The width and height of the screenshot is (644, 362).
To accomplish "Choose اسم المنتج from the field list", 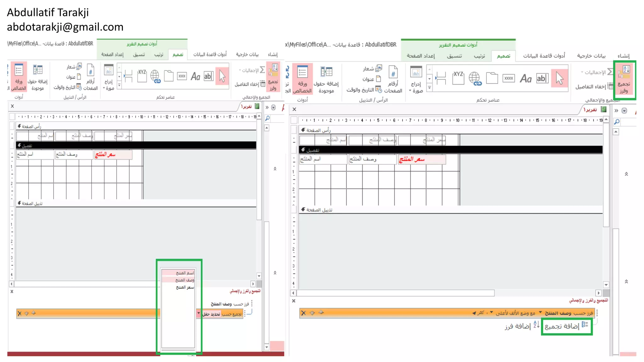I will pyautogui.click(x=185, y=273).
